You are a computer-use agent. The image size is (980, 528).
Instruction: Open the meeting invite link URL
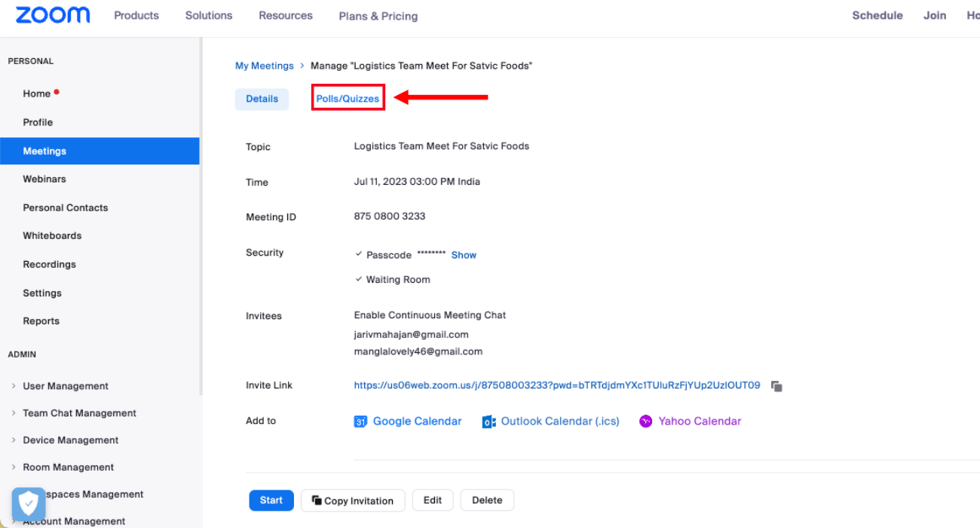coord(557,385)
